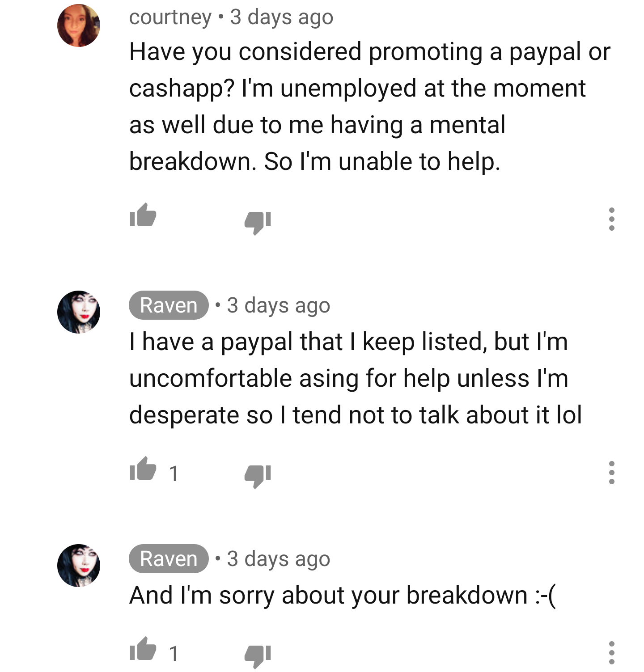
Task: Click '3 days ago' on Raven's paypal reply
Action: click(x=279, y=306)
